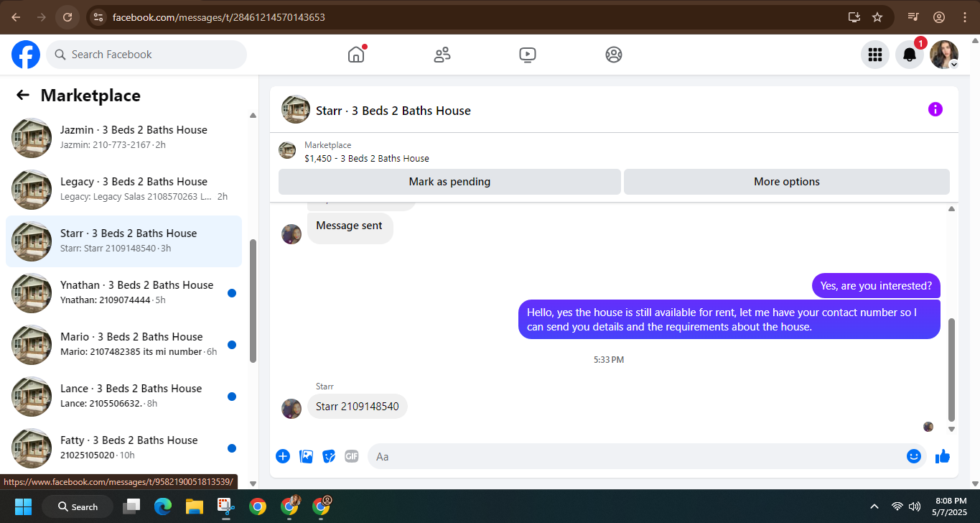Show hidden tray icons chevron

tap(874, 506)
